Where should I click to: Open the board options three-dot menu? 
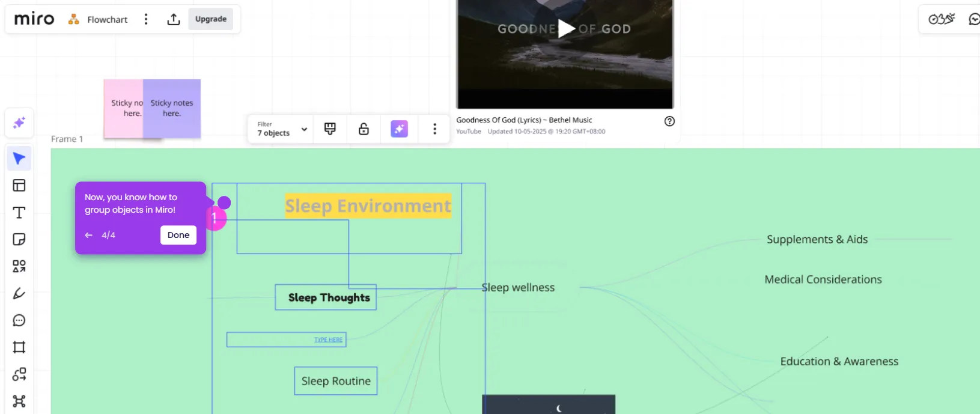[x=146, y=19]
